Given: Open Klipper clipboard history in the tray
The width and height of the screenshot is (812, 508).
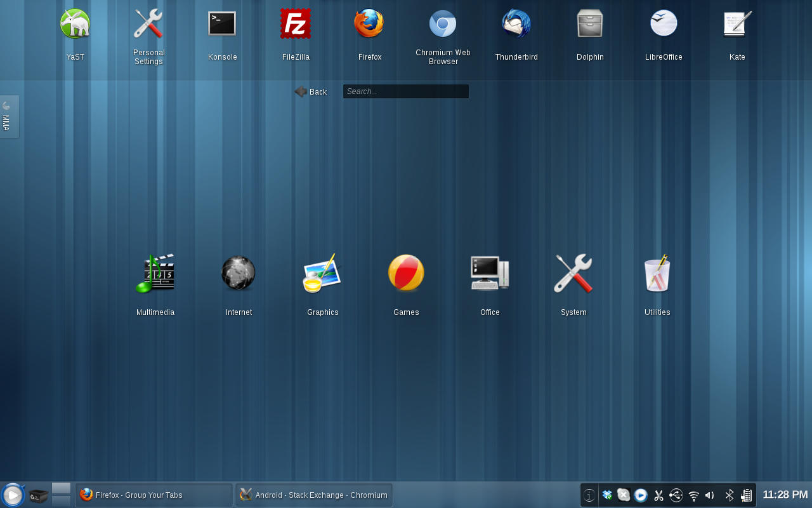Looking at the screenshot, I should (658, 495).
